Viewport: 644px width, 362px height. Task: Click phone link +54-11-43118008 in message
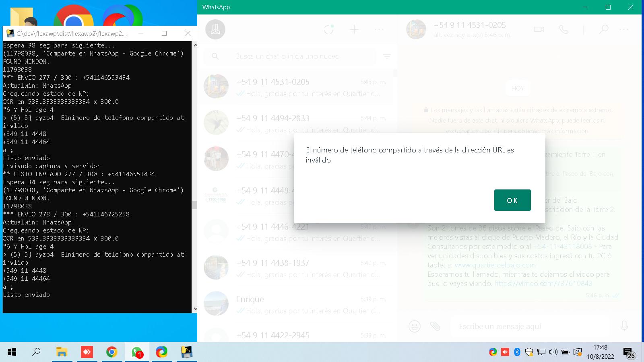point(563,246)
